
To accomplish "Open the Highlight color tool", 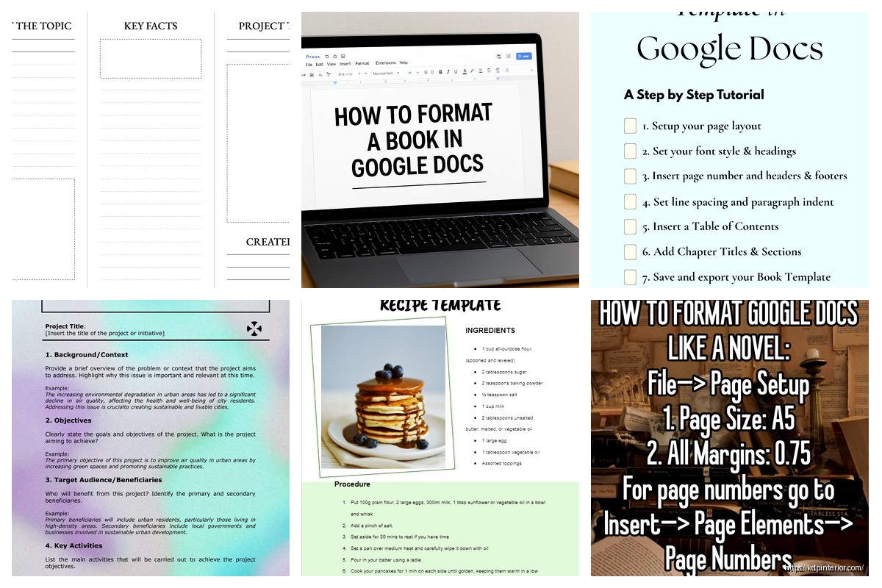I will coord(472,73).
